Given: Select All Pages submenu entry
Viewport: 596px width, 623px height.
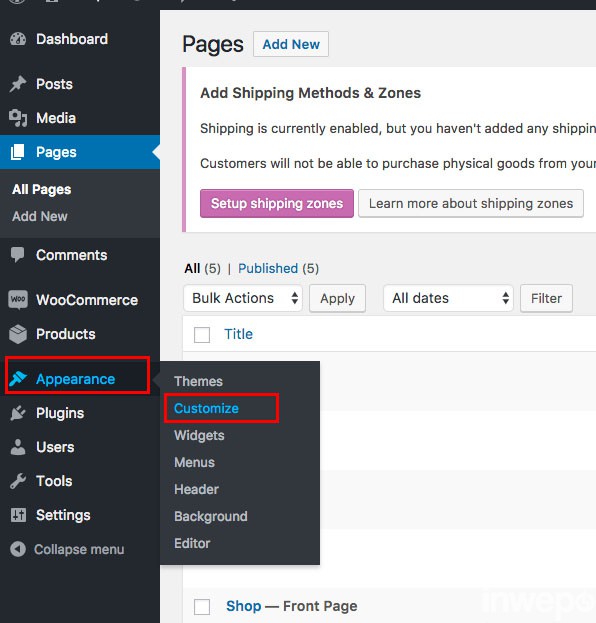Looking at the screenshot, I should point(42,190).
